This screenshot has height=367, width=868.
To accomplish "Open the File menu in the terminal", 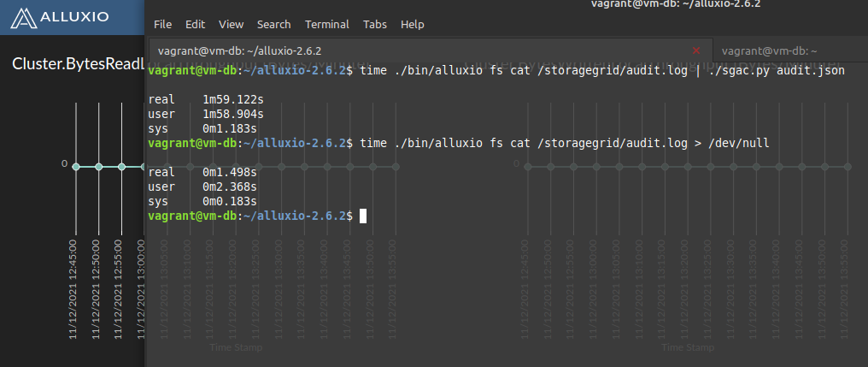I will (162, 25).
